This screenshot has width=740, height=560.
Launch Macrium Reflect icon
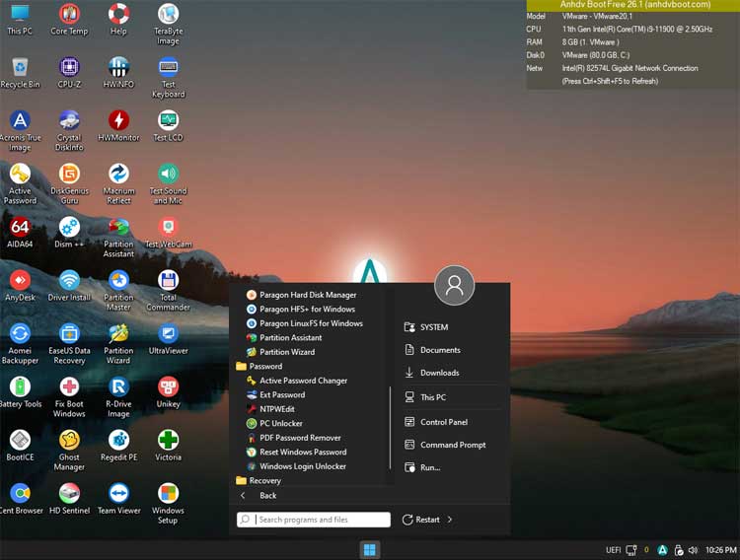click(x=118, y=184)
